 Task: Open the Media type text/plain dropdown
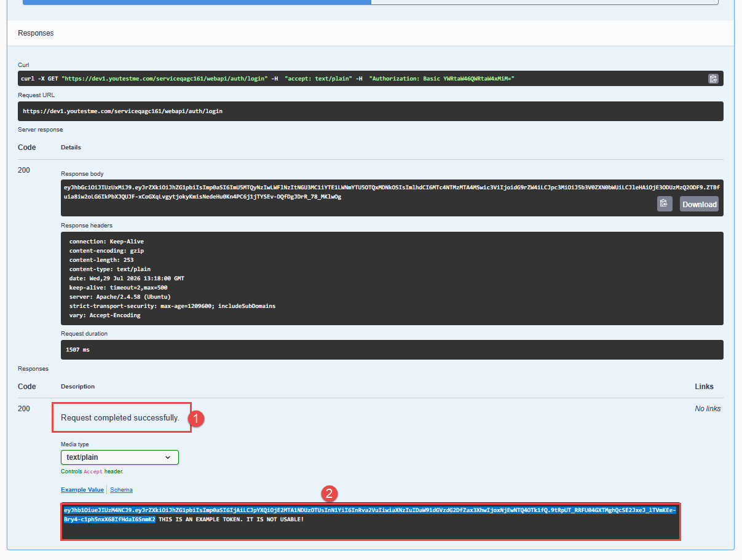(x=120, y=457)
